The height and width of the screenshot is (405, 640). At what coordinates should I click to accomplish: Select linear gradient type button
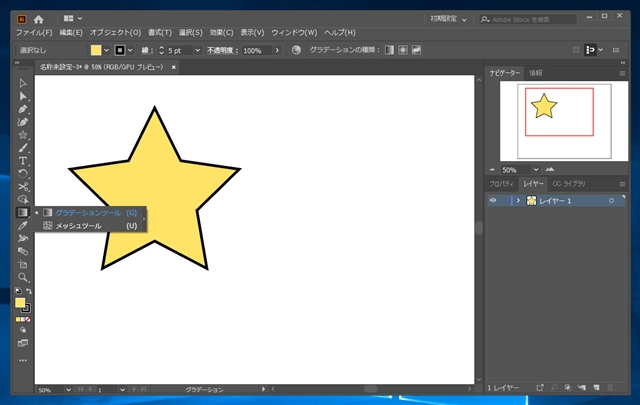[x=390, y=50]
